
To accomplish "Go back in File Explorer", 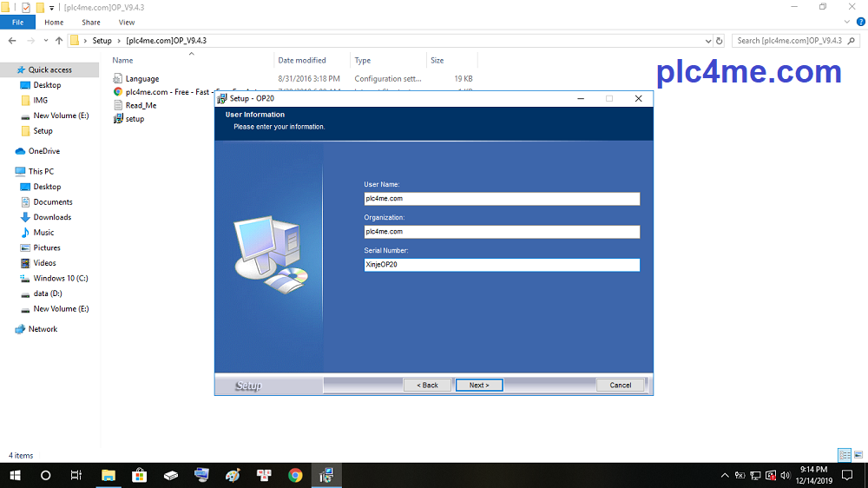I will 12,41.
